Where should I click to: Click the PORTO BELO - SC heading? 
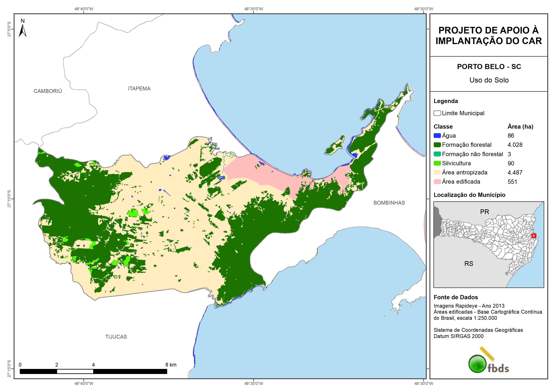tap(489, 67)
